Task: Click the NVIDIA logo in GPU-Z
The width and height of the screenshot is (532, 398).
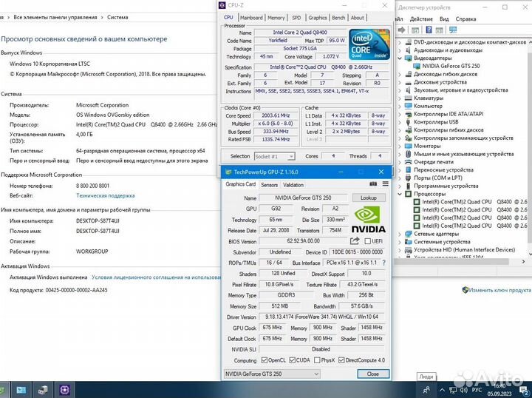Action: (x=369, y=220)
